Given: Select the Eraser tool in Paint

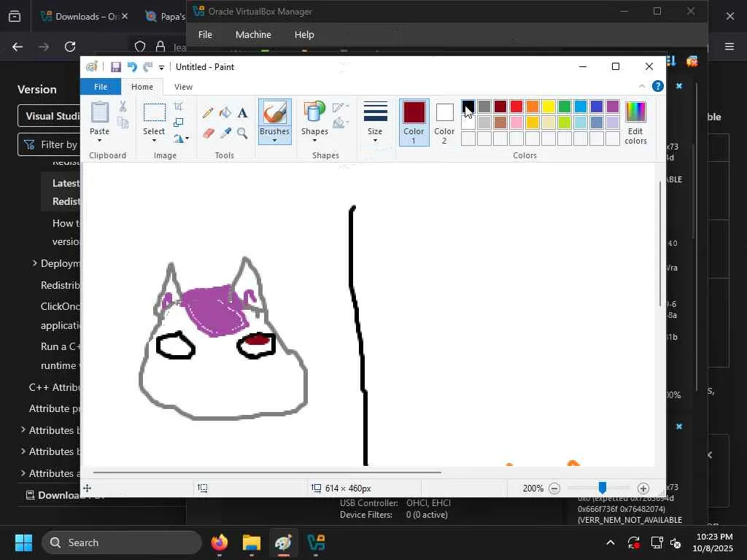Looking at the screenshot, I should 208,133.
